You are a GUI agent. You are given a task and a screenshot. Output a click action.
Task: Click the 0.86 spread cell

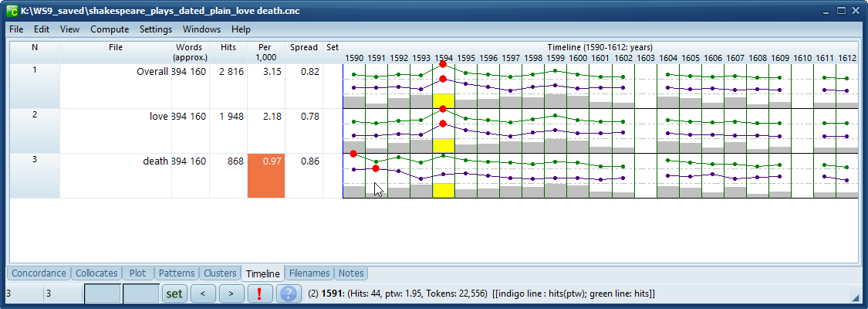(304, 175)
